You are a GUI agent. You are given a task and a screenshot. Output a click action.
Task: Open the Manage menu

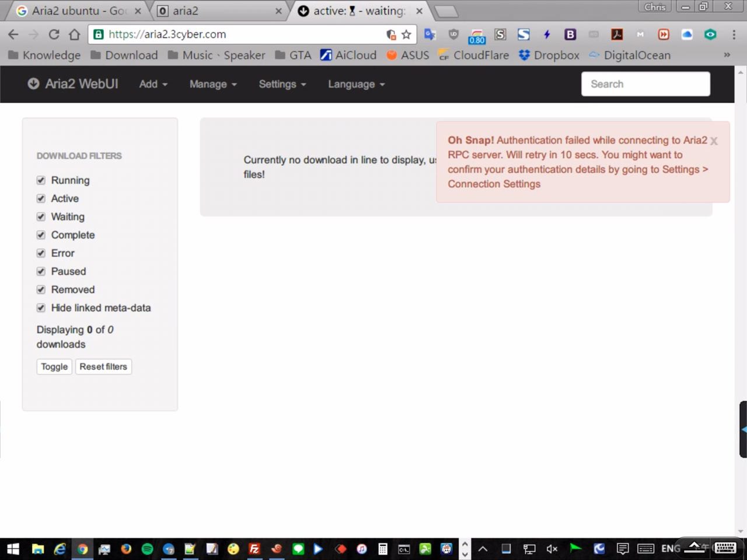(x=213, y=84)
